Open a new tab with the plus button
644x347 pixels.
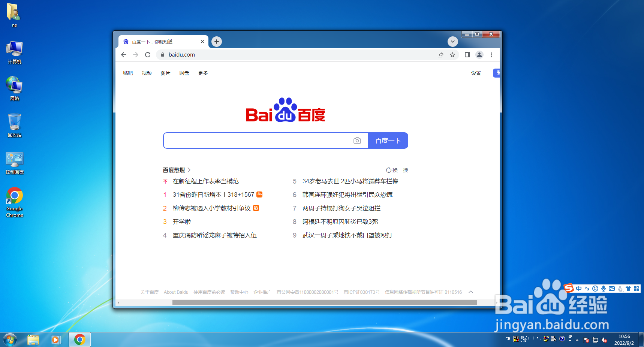[x=217, y=42]
